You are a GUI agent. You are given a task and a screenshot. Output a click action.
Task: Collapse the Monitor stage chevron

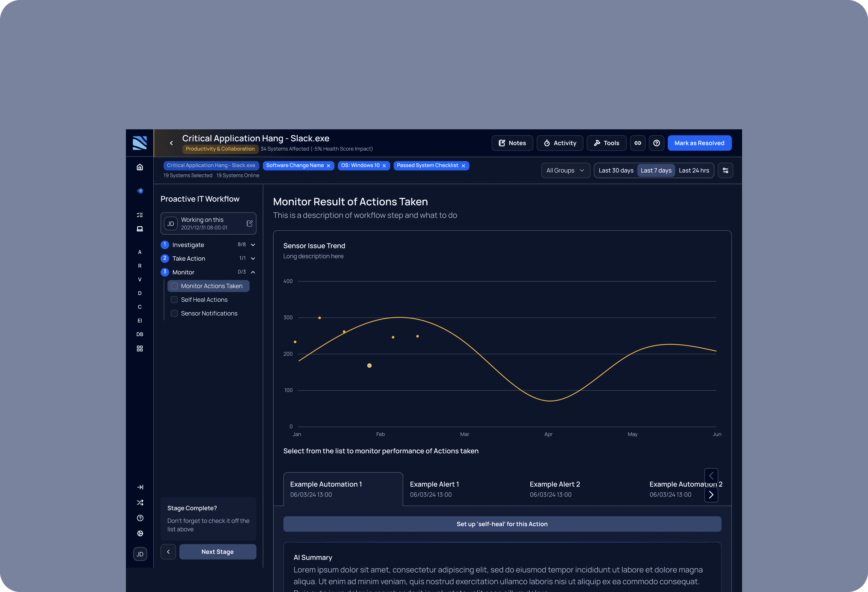pyautogui.click(x=253, y=272)
